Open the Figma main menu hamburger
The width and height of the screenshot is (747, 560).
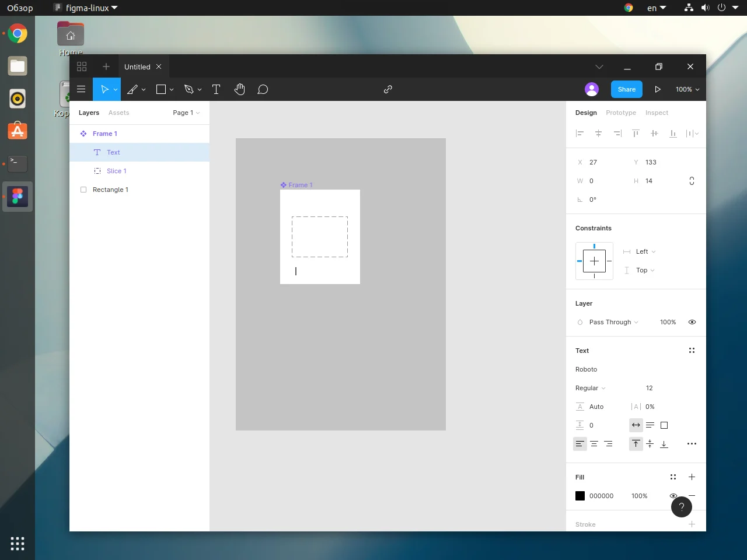coord(81,89)
